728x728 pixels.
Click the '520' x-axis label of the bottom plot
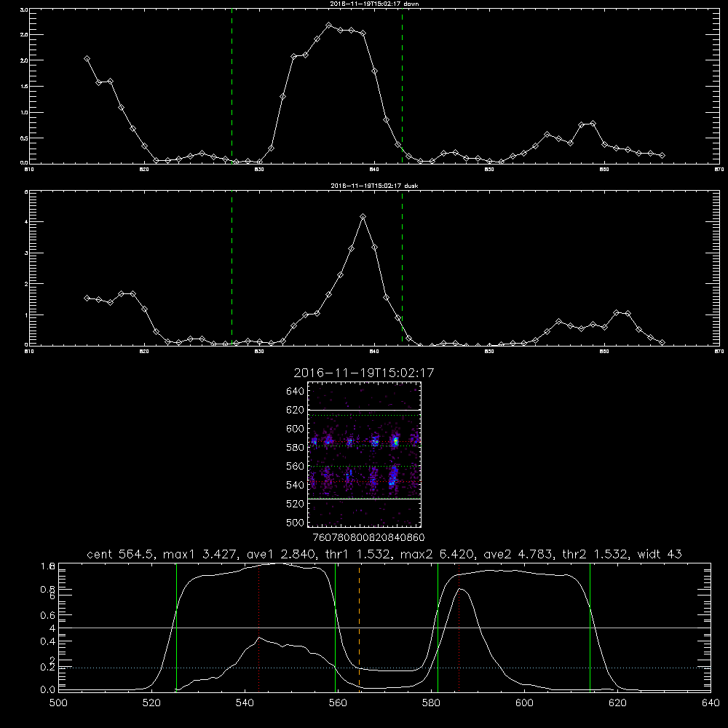(x=152, y=703)
